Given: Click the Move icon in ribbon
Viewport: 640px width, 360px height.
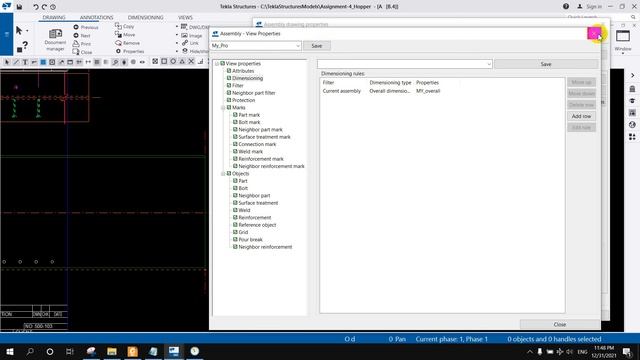Looking at the screenshot, I should coord(118,34).
